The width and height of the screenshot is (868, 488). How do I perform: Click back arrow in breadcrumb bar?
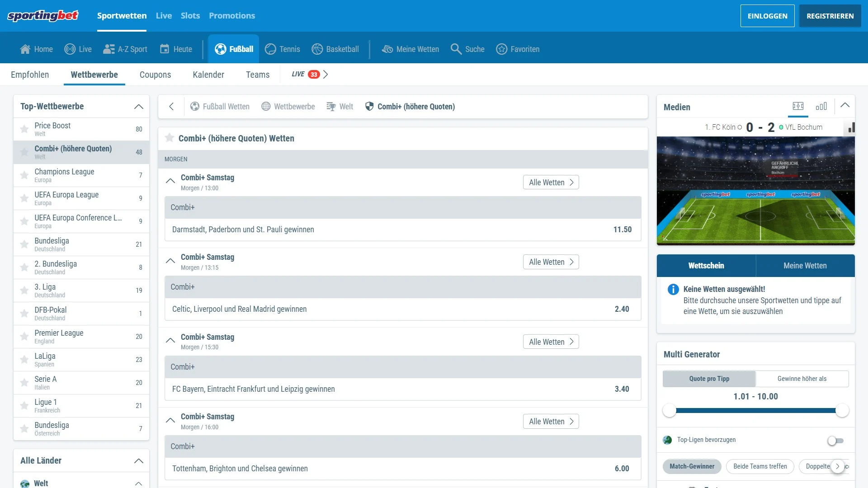171,107
